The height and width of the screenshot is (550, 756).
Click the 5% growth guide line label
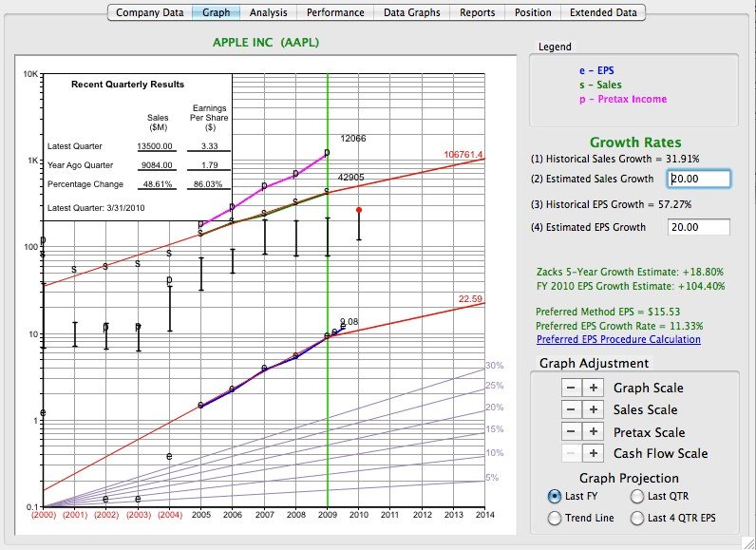coord(492,478)
